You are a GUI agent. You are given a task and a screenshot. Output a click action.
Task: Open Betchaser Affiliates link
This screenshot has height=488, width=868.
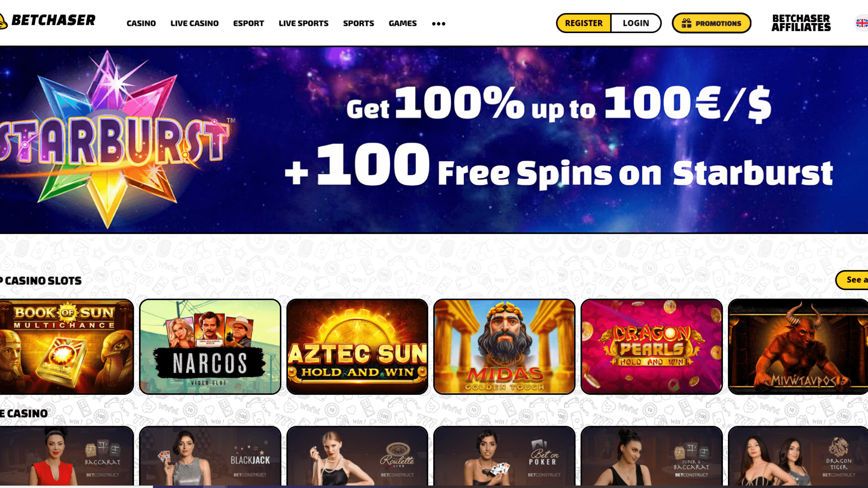(x=801, y=23)
